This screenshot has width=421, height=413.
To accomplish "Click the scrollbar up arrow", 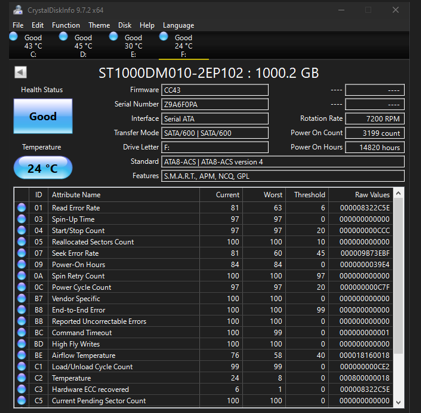I will 398,193.
